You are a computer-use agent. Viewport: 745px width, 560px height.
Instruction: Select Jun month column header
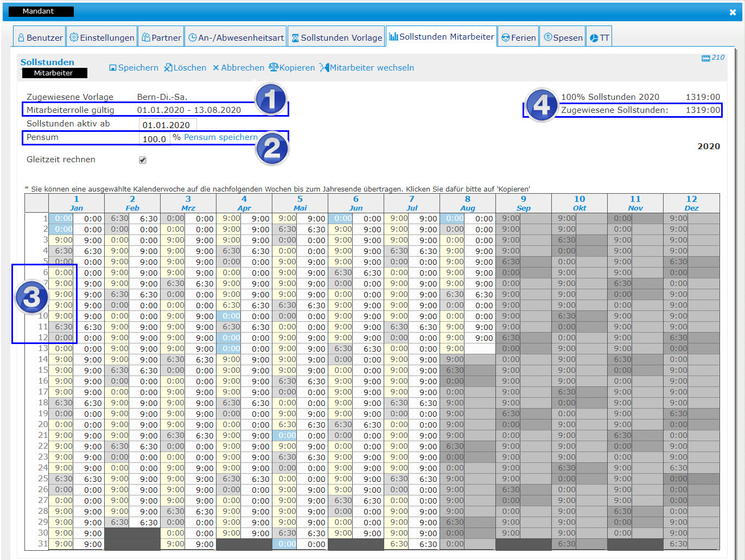(356, 203)
